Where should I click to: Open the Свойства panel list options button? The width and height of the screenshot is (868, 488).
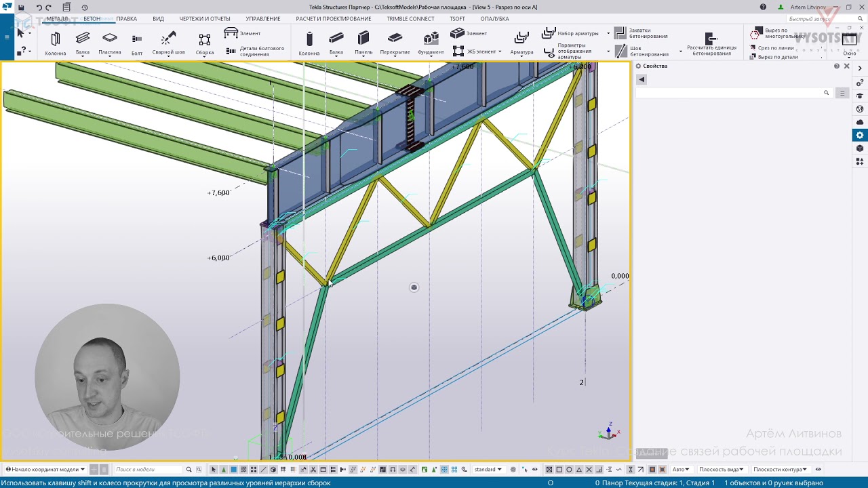click(842, 93)
